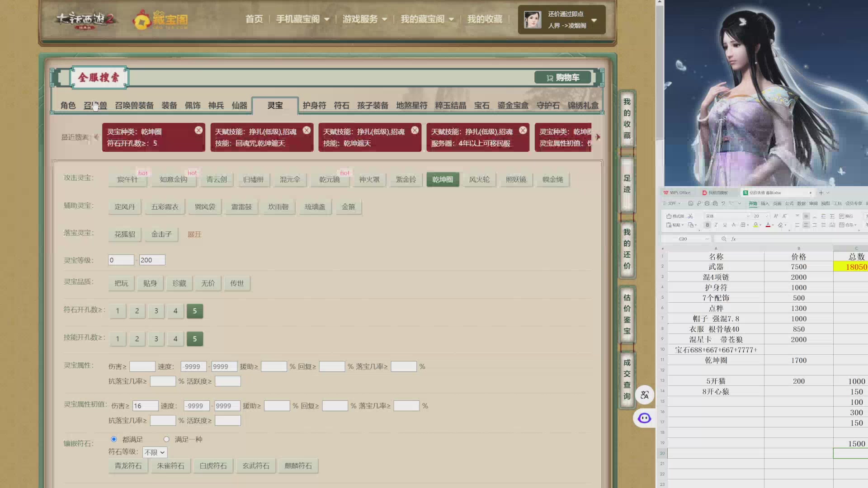This screenshot has height=488, width=868.
Task: Expand the C20 name box dropdown
Action: [708, 239]
